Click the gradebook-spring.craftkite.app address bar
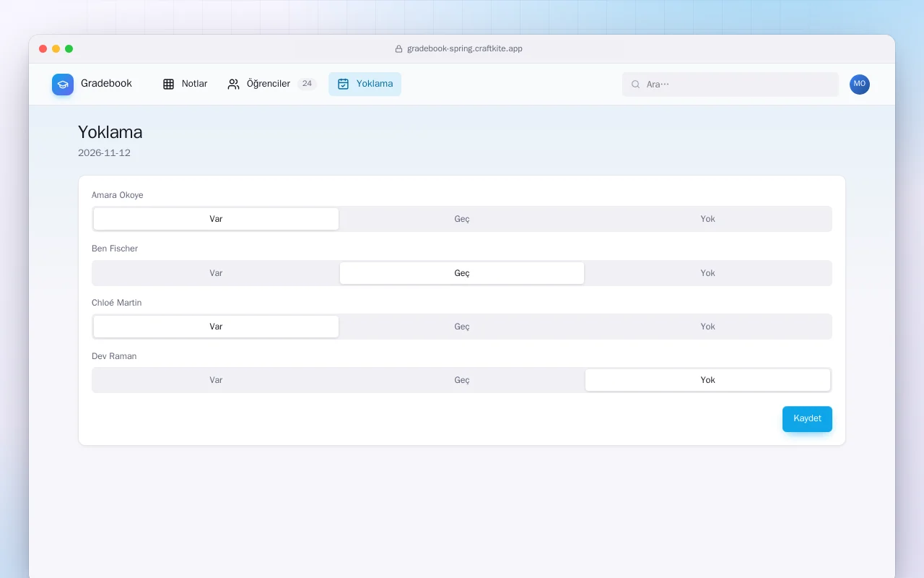924x578 pixels. [x=458, y=49]
